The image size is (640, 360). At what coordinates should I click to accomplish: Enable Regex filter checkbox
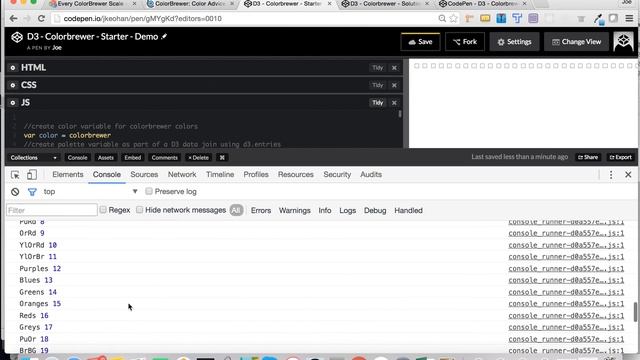pos(103,210)
